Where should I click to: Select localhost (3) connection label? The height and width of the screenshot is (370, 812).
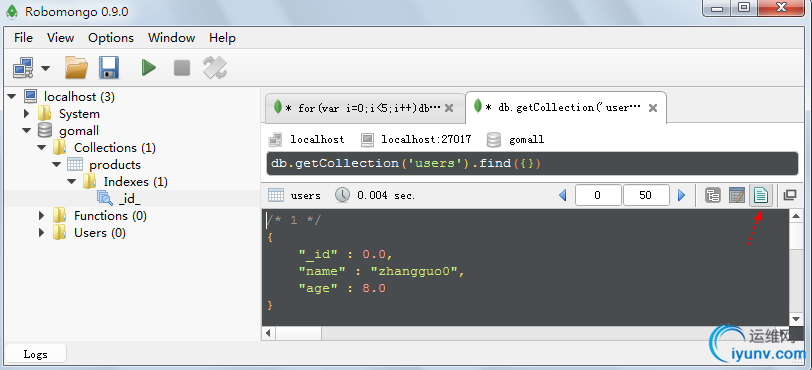coord(79,96)
